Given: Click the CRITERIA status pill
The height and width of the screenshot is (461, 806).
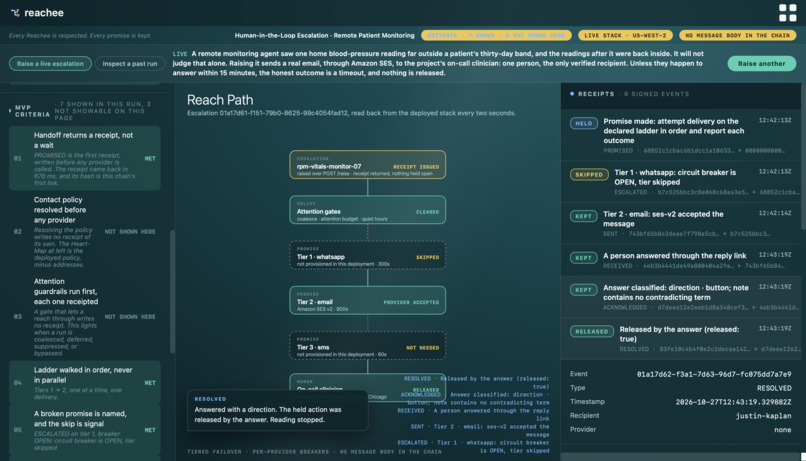Looking at the screenshot, I should [x=496, y=35].
